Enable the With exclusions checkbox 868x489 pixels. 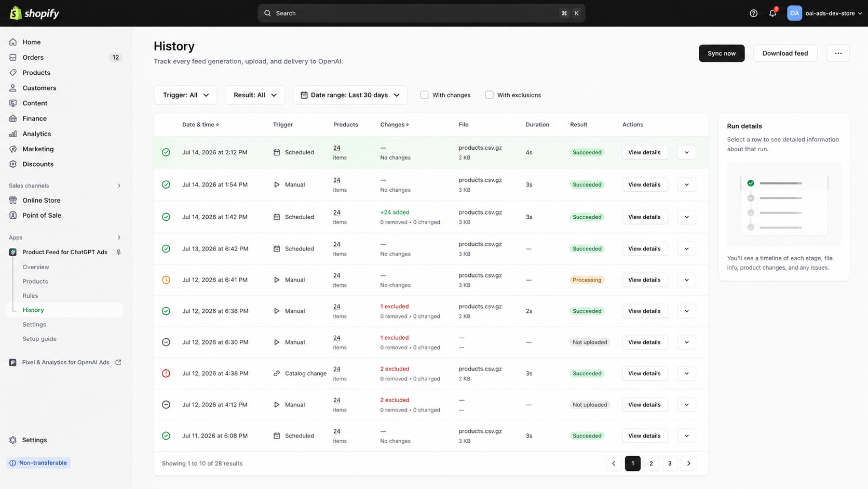click(x=489, y=95)
